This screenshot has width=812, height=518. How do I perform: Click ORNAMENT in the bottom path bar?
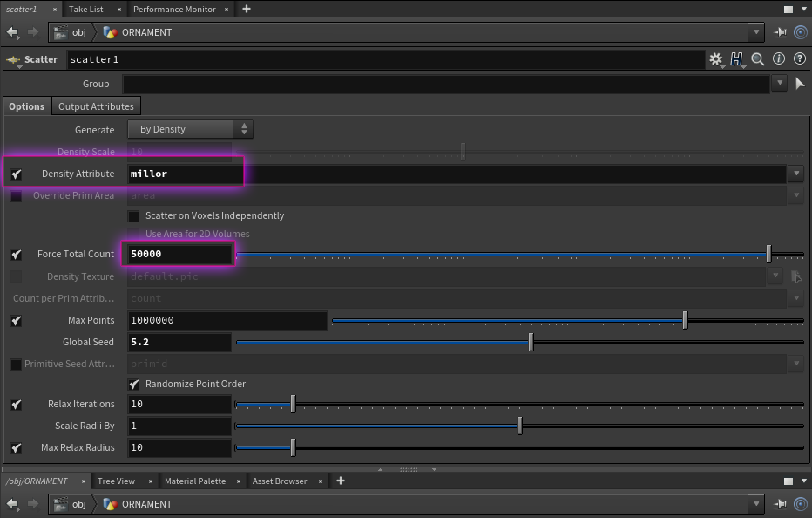click(x=146, y=504)
